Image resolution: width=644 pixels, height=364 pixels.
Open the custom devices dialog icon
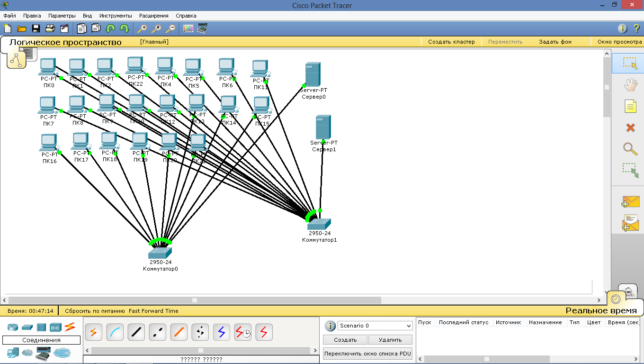(x=202, y=28)
